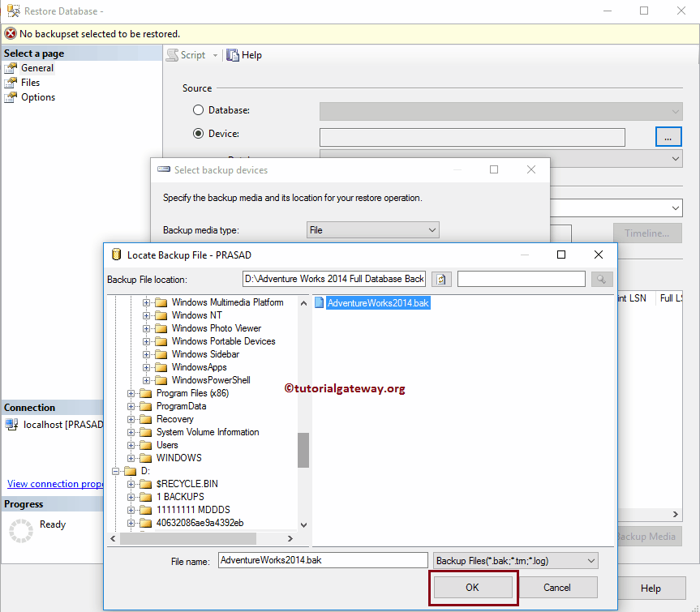Click the localhost PRASAD connection icon
This screenshot has width=700, height=612.
[x=12, y=425]
